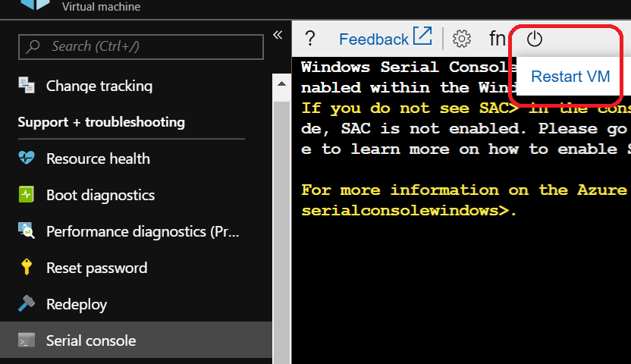Click the help question mark icon
The image size is (631, 364).
coord(309,39)
